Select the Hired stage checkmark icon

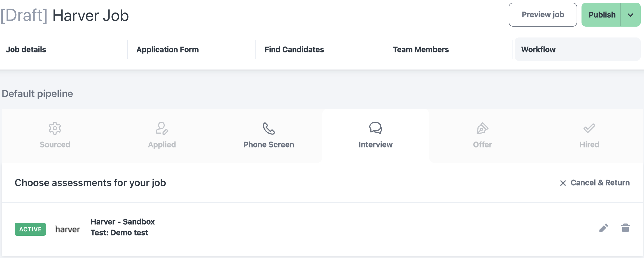tap(589, 128)
